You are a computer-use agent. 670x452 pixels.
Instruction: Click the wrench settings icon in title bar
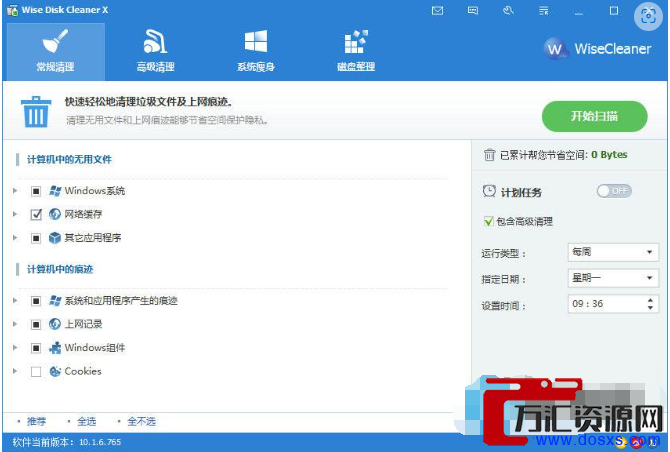(508, 10)
